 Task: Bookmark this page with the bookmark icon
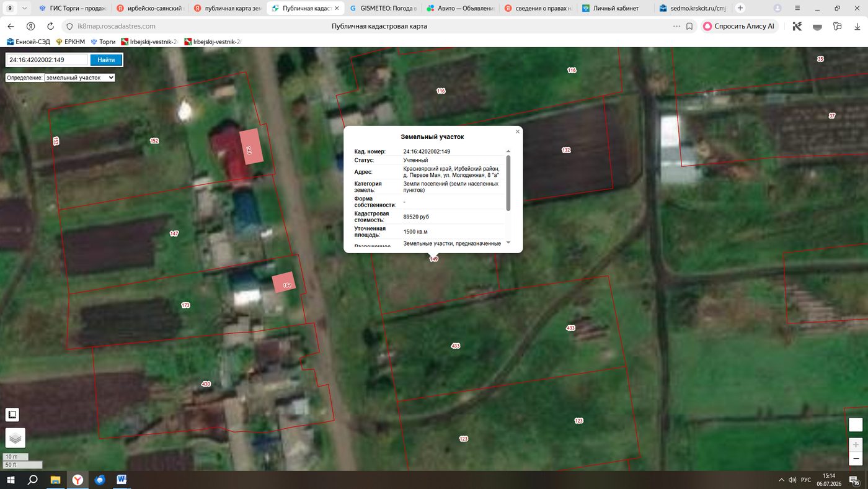coord(689,26)
